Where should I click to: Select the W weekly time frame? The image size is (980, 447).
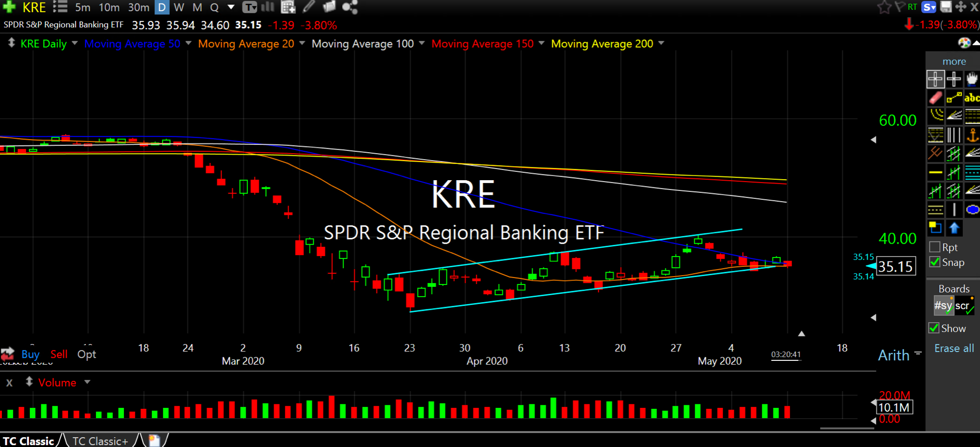(179, 7)
